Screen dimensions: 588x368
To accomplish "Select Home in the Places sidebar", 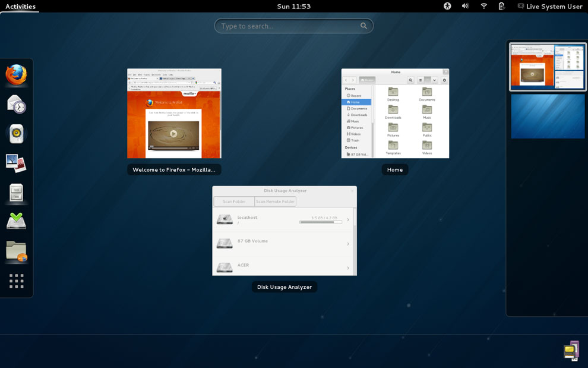I will point(356,102).
